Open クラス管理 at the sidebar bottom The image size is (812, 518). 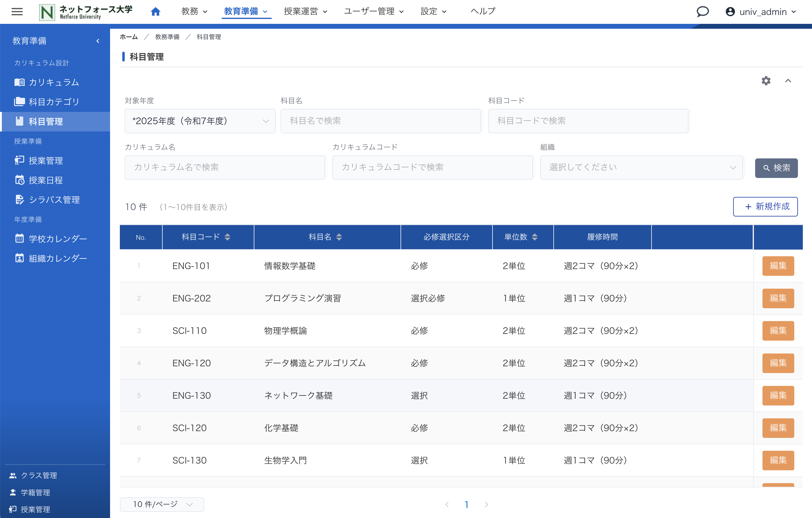tap(39, 475)
